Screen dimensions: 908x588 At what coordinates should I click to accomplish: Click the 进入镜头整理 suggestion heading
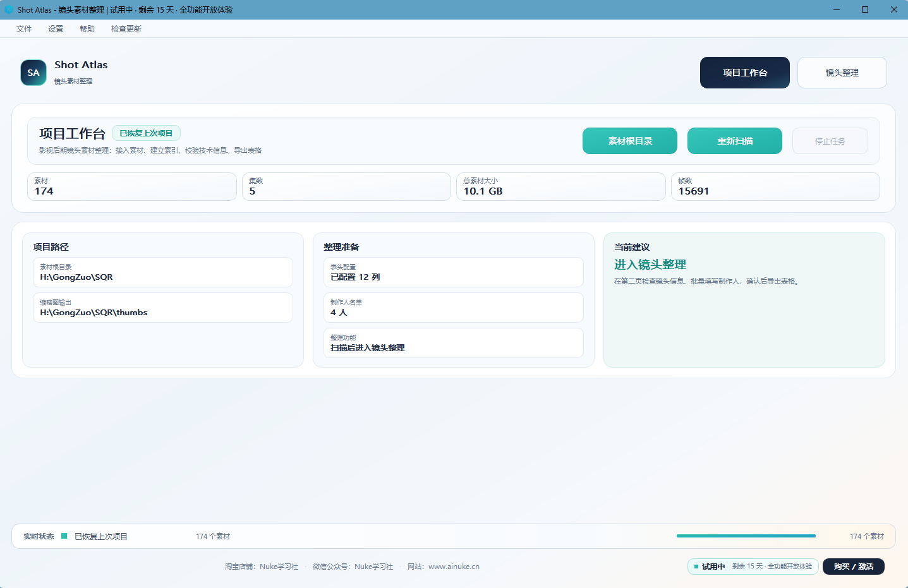[650, 265]
